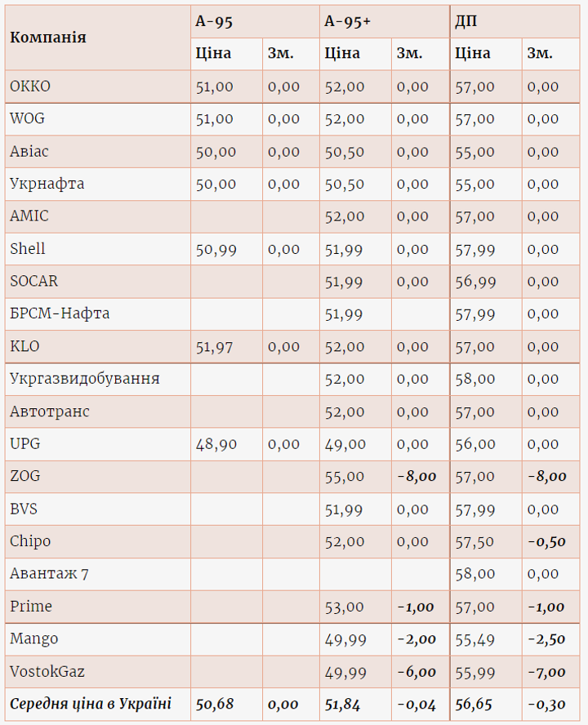588x725 pixels.
Task: Select the UPG A-95 price 48,90
Action: (216, 445)
